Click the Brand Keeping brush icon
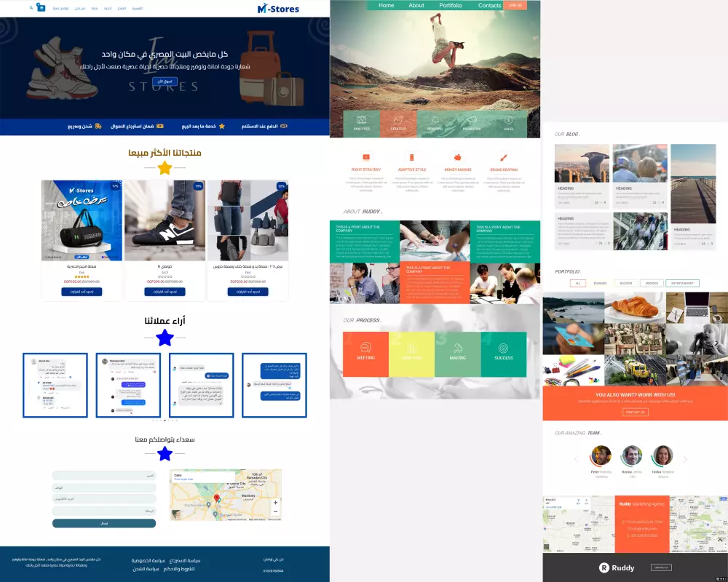 pos(504,157)
